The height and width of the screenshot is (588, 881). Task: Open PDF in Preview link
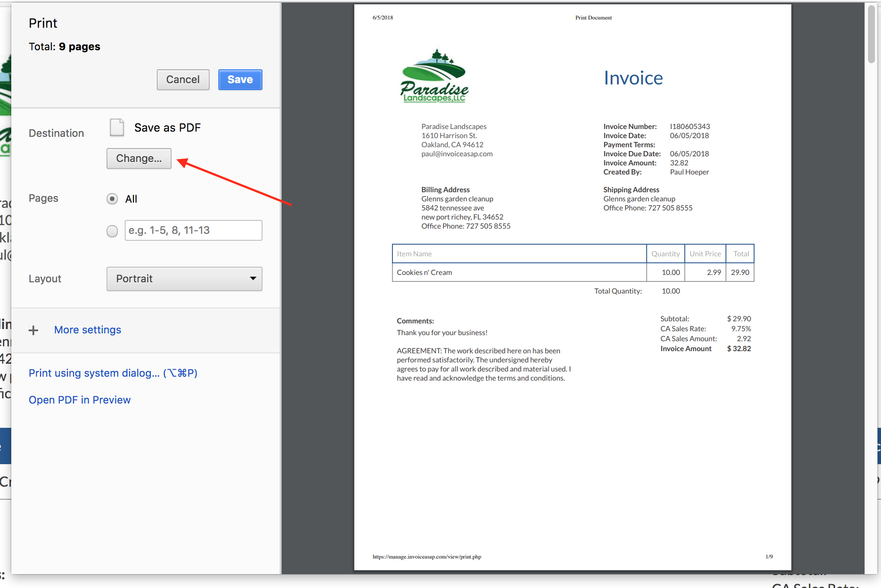point(79,400)
